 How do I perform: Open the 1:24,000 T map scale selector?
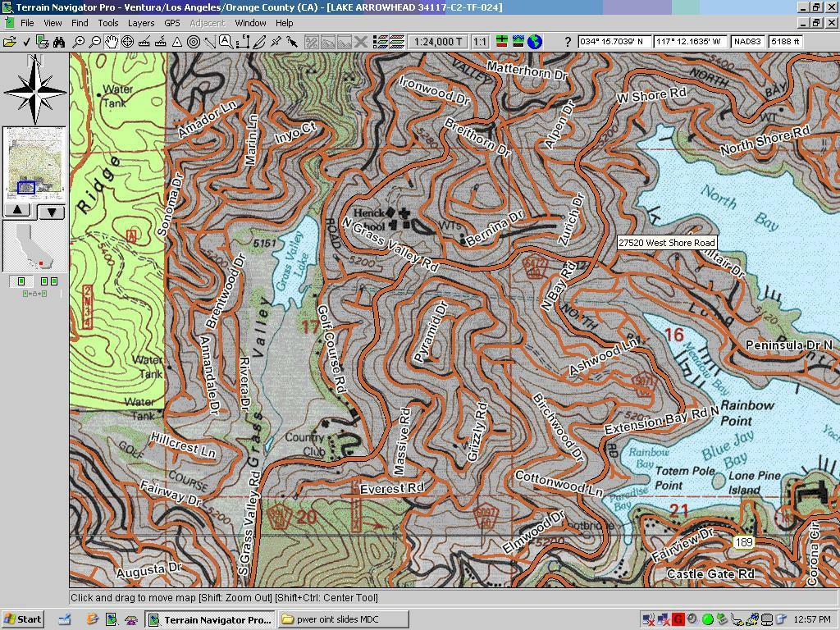point(438,42)
